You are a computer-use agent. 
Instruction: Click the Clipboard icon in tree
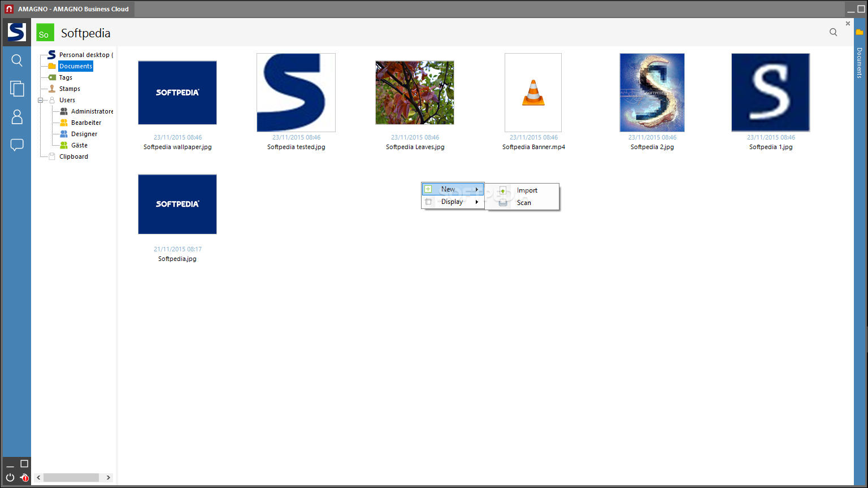click(x=52, y=156)
